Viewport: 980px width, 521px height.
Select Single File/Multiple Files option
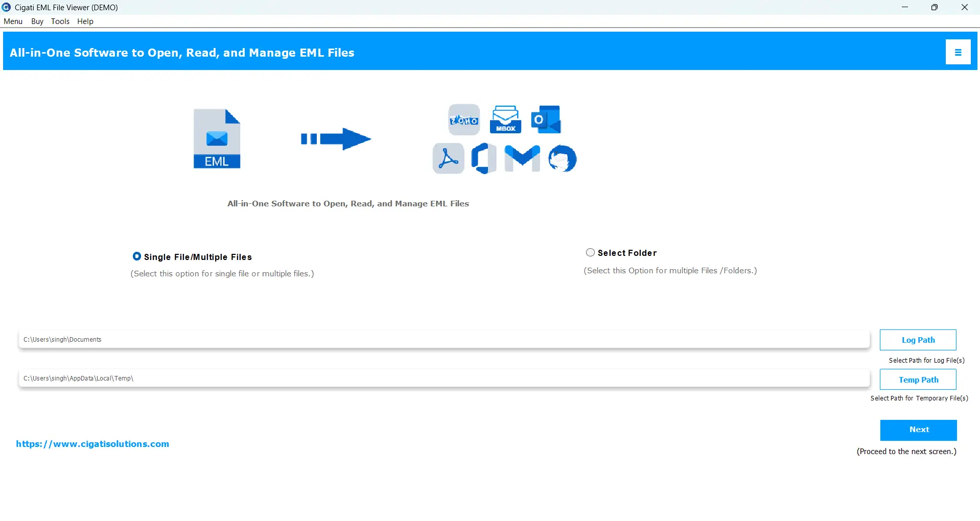tap(137, 256)
